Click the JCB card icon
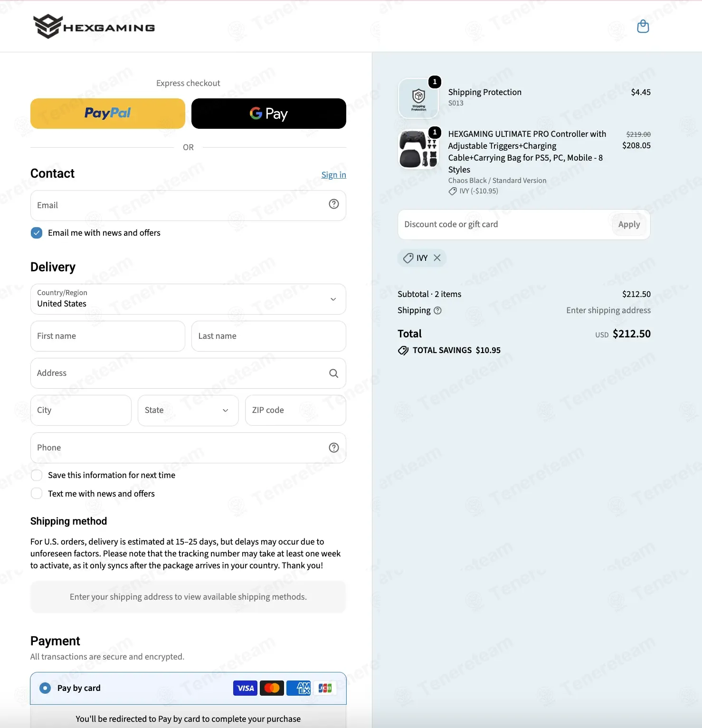The image size is (702, 728). click(325, 688)
